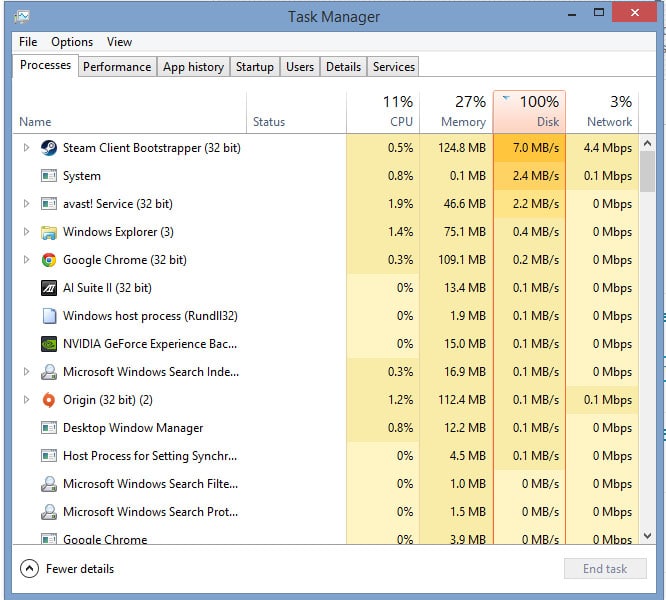666x600 pixels.
Task: Click the Fewer details circle arrow icon
Action: (x=29, y=569)
